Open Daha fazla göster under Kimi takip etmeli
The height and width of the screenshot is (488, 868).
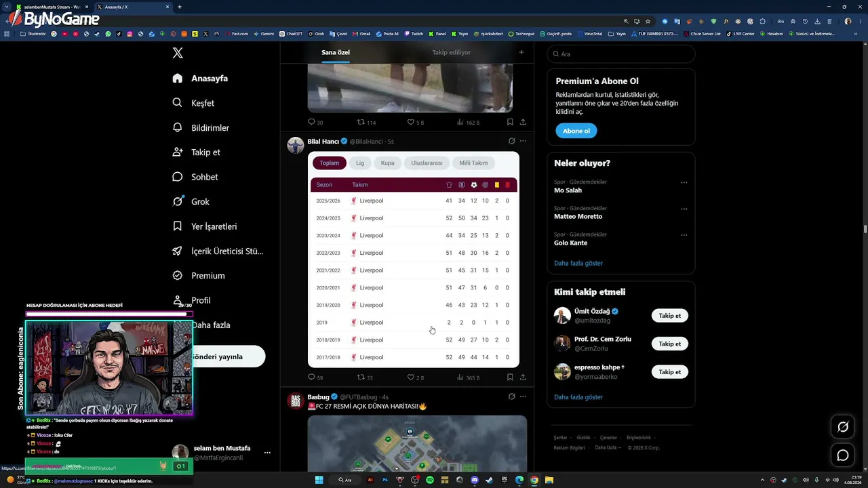tap(578, 397)
